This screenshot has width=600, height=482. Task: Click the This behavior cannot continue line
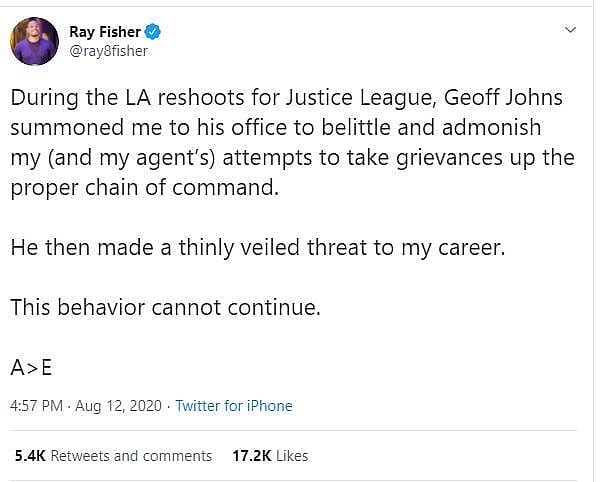pos(165,308)
